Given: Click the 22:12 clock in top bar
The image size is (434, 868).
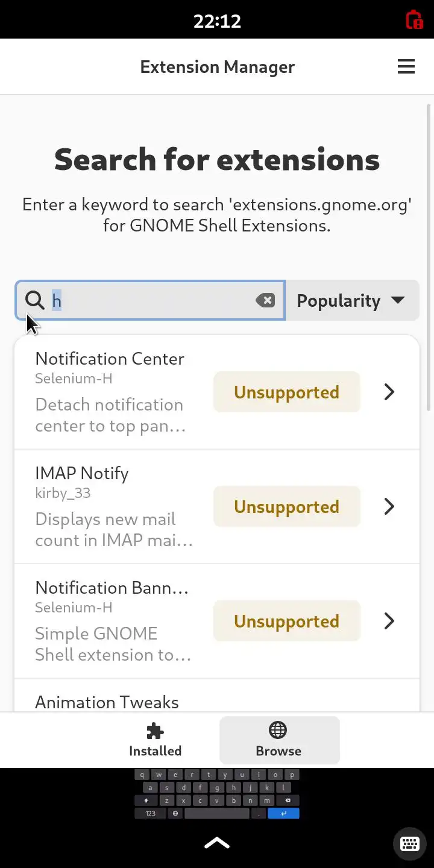Looking at the screenshot, I should (217, 21).
